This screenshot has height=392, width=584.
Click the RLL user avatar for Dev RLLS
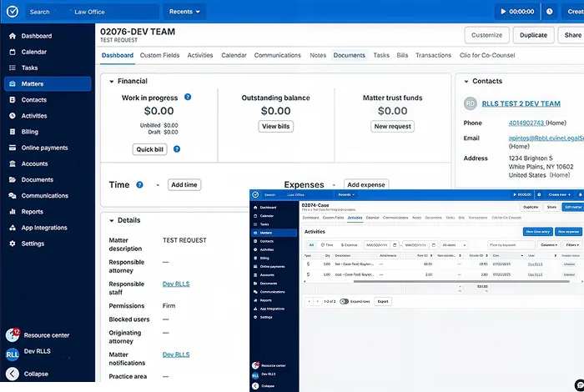(x=13, y=354)
